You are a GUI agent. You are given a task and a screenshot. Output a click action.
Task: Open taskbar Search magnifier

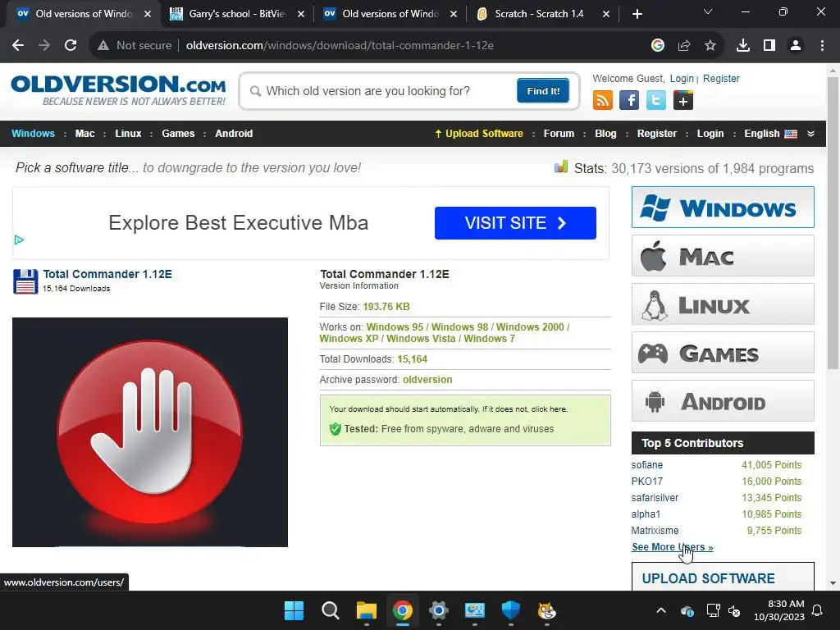pos(331,610)
